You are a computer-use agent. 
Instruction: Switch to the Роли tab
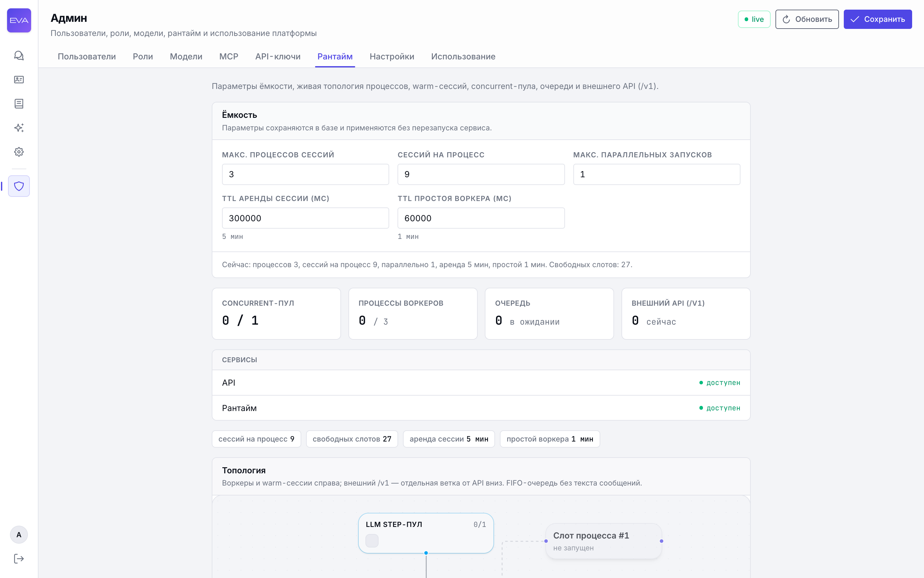pyautogui.click(x=143, y=57)
